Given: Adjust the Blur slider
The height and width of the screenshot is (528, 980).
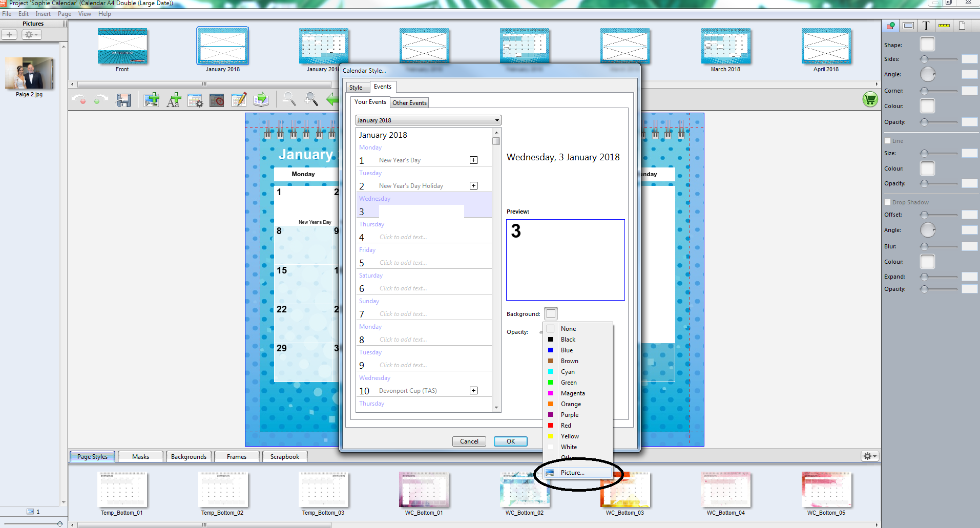Looking at the screenshot, I should coord(939,246).
